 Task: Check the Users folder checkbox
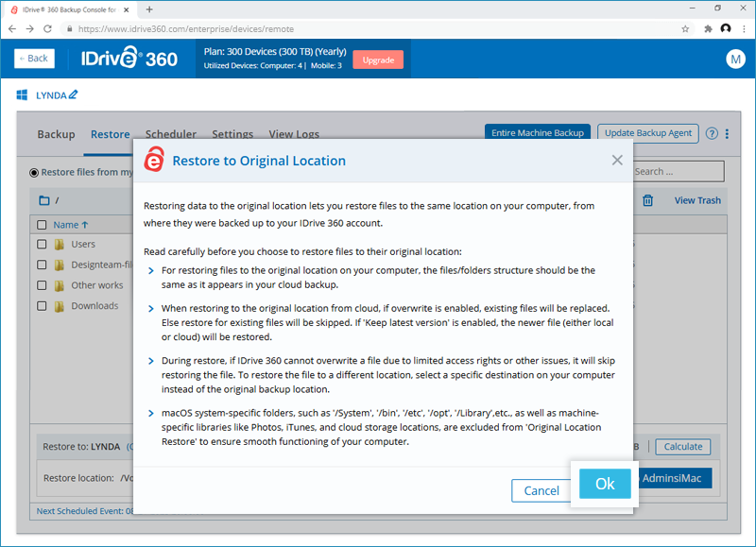(42, 244)
